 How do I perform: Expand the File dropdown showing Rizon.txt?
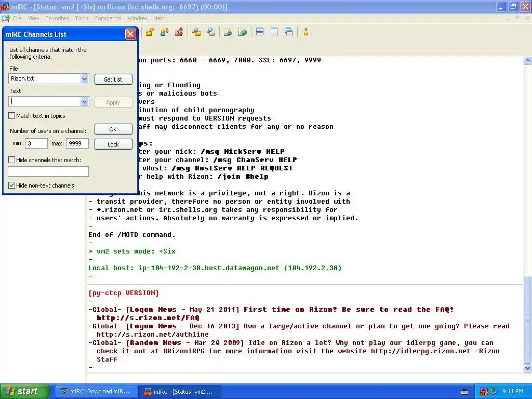coord(85,79)
